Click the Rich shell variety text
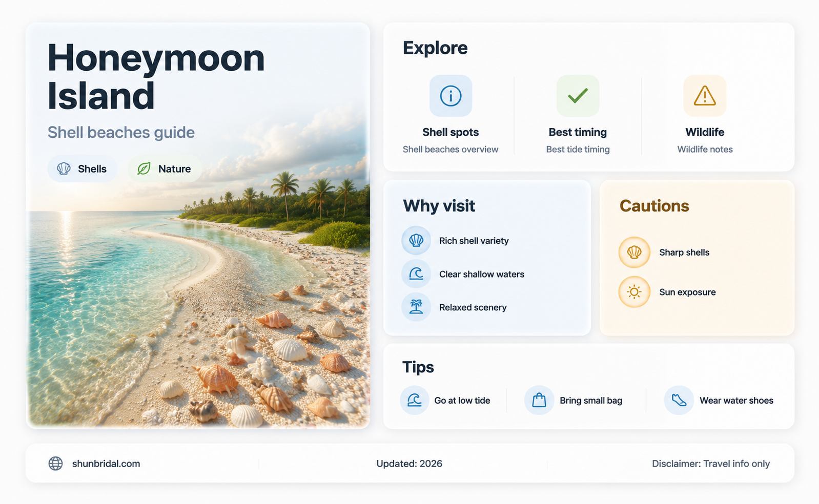 coord(474,241)
